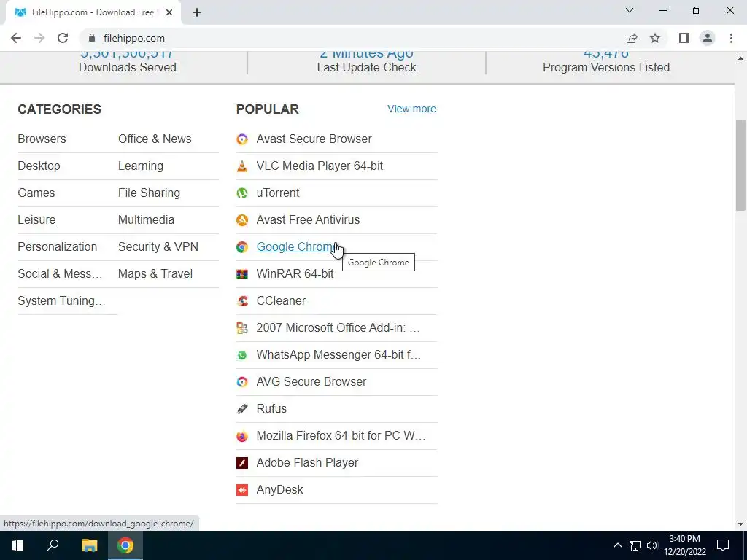Click the uTorrent green icon
The height and width of the screenshot is (560, 747).
click(x=242, y=192)
